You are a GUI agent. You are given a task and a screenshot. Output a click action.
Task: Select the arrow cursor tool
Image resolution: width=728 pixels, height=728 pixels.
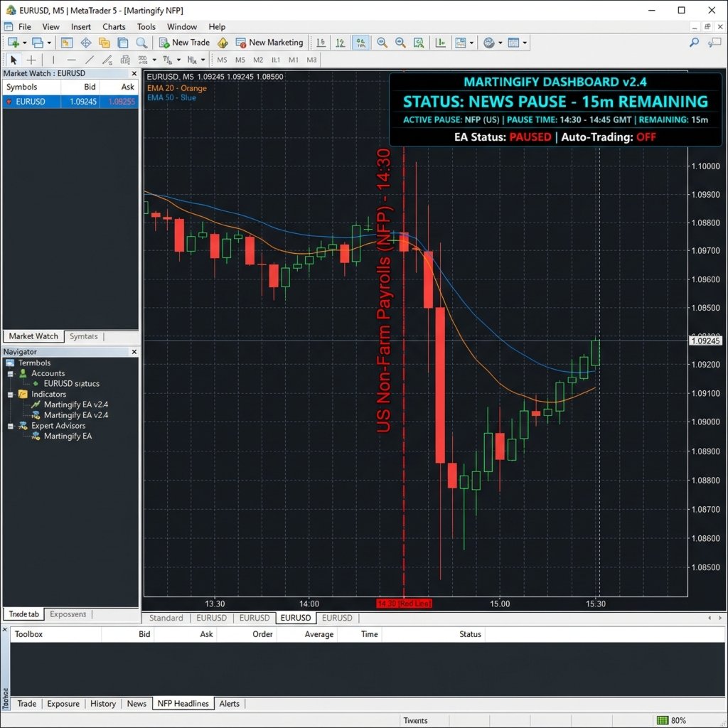click(x=14, y=60)
